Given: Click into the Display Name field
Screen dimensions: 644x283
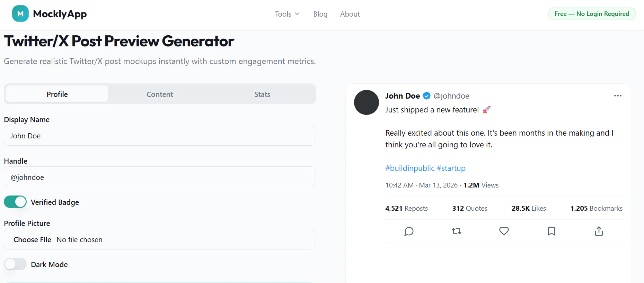Looking at the screenshot, I should pos(160,135).
